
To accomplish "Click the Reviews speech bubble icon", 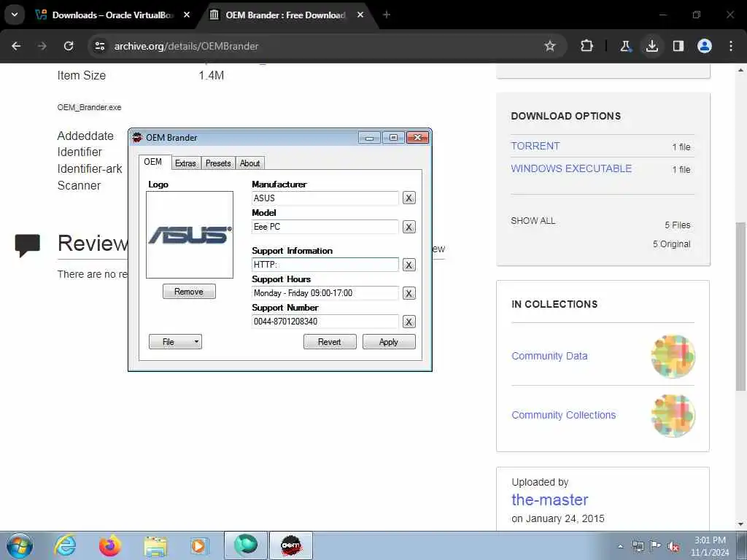I will (x=27, y=245).
